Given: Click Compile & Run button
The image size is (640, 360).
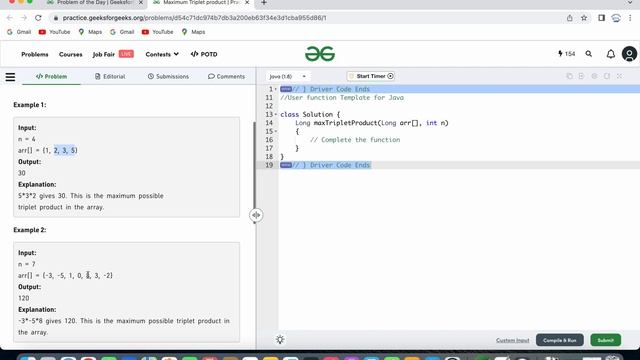Looking at the screenshot, I should pos(560,340).
